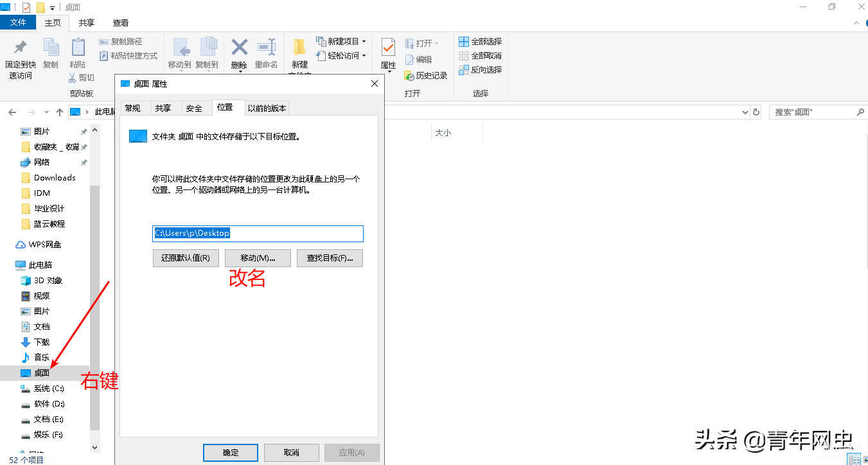Click the Properties (属性) checkmark icon
This screenshot has width=868, height=465.
[388, 48]
